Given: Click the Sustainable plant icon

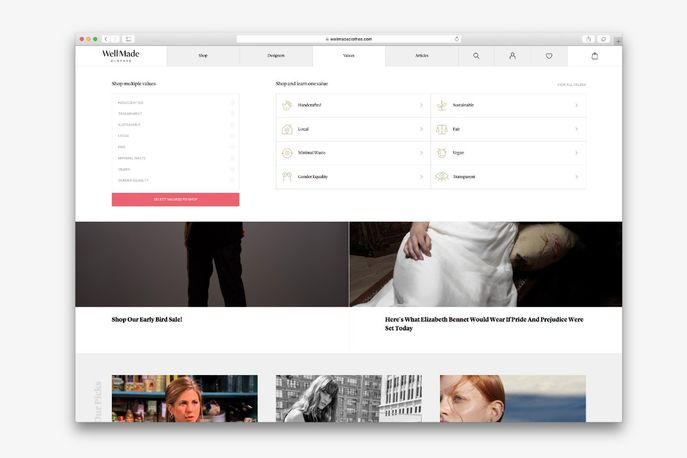Looking at the screenshot, I should (441, 105).
